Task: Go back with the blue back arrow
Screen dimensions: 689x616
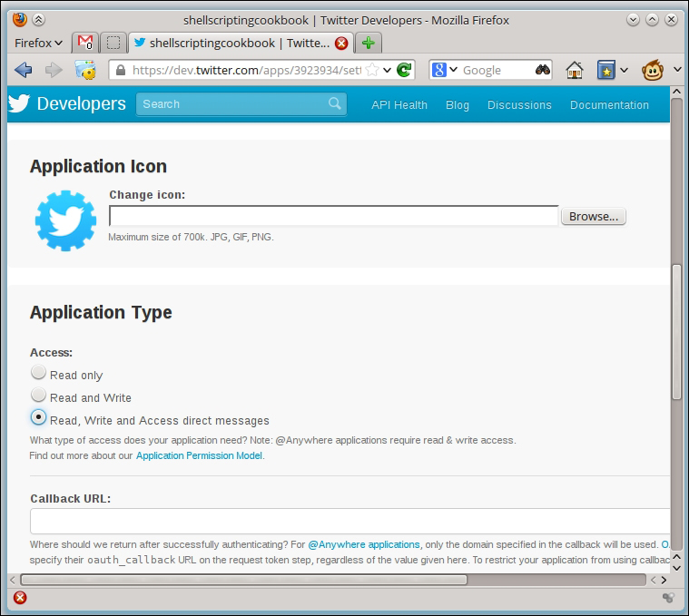Action: point(23,70)
